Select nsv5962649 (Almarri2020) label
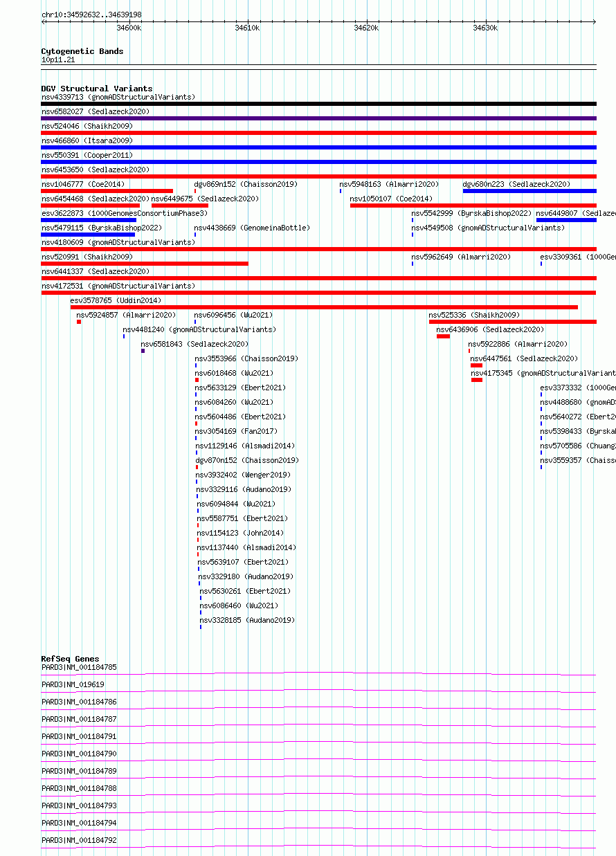 461,257
